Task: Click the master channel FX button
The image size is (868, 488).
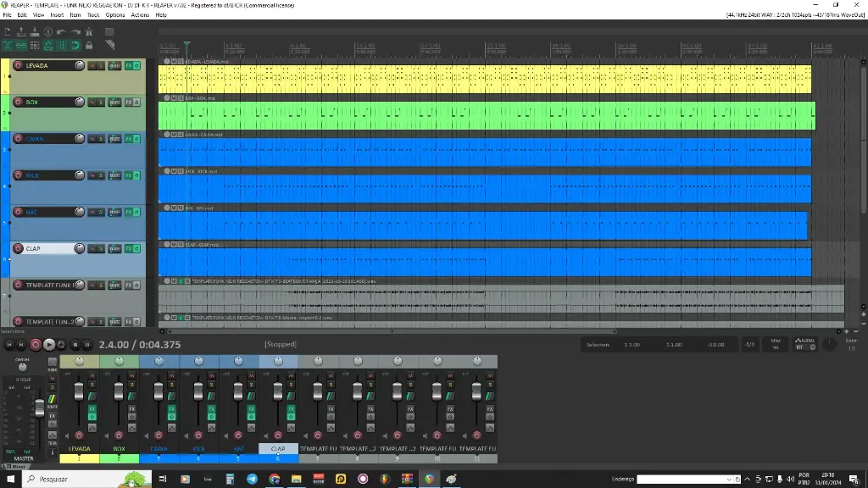Action: pos(52,416)
